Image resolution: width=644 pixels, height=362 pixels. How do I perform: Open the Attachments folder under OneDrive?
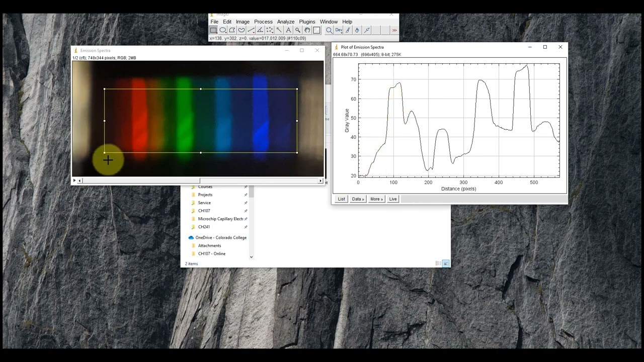[209, 245]
